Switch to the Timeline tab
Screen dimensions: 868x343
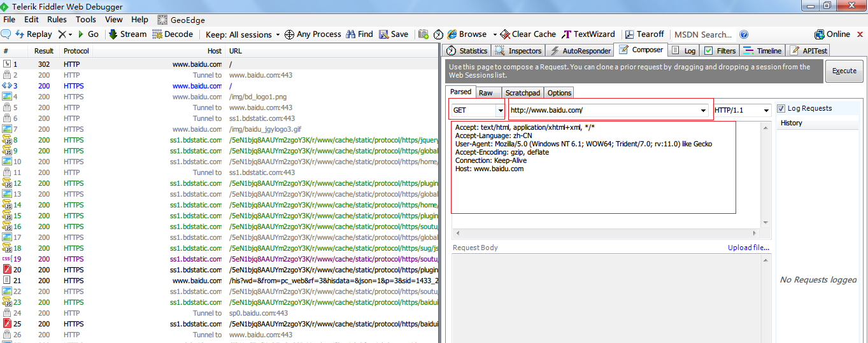coord(762,50)
